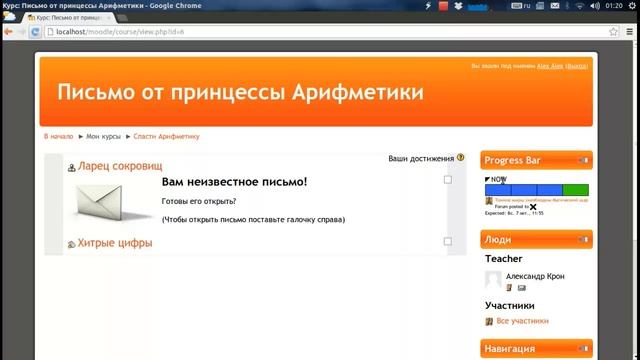640x360 pixels.
Task: Reload the page with refresh button
Action: (35, 31)
